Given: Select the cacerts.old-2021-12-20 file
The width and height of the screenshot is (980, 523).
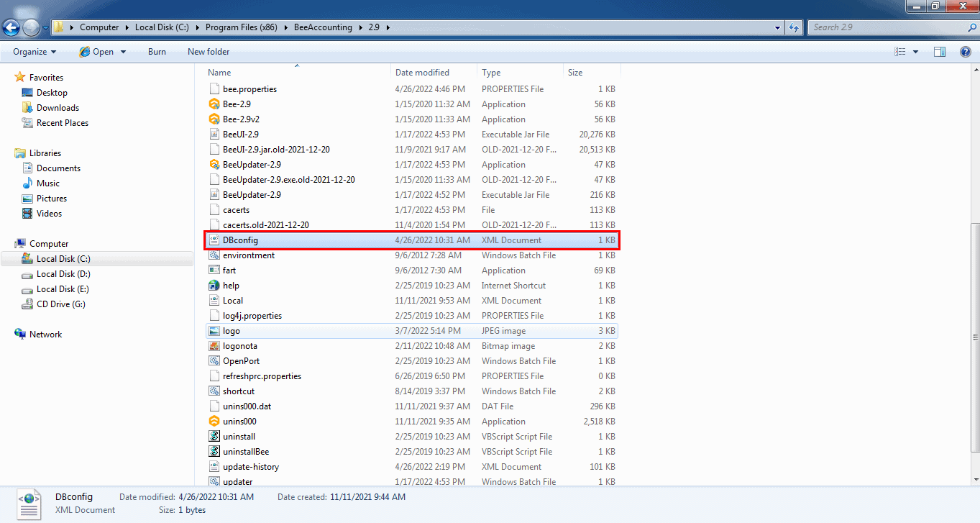Looking at the screenshot, I should (x=266, y=225).
